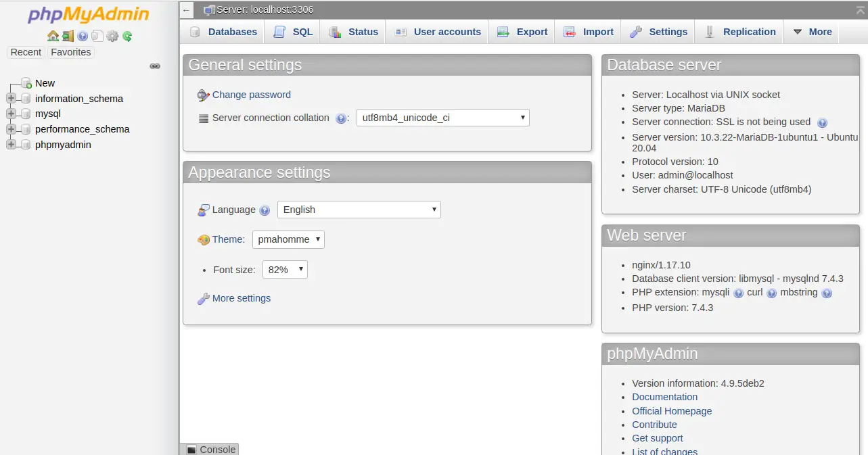Expand the phpmyadmin database node

point(11,145)
